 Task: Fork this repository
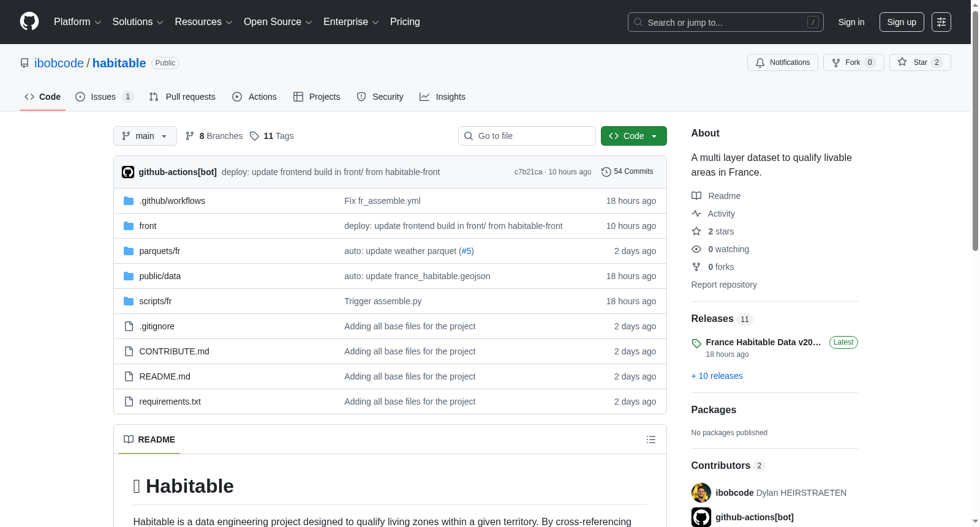coord(854,62)
